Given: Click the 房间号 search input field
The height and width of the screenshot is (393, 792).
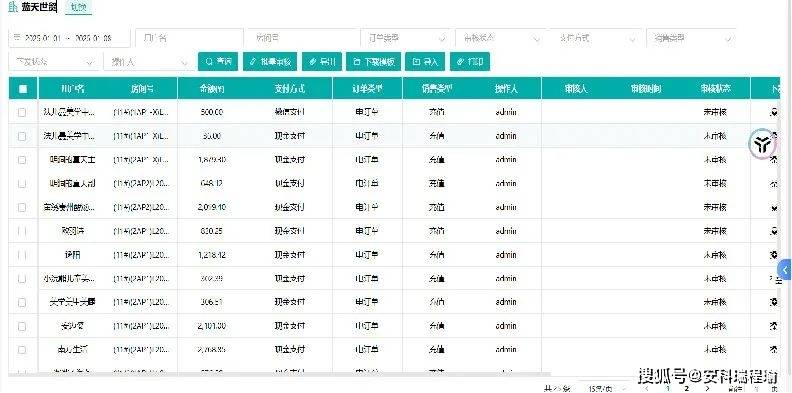Looking at the screenshot, I should [302, 38].
